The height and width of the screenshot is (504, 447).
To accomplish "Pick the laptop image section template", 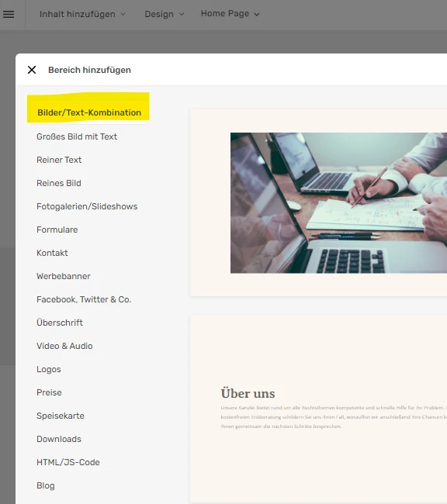I will click(319, 203).
